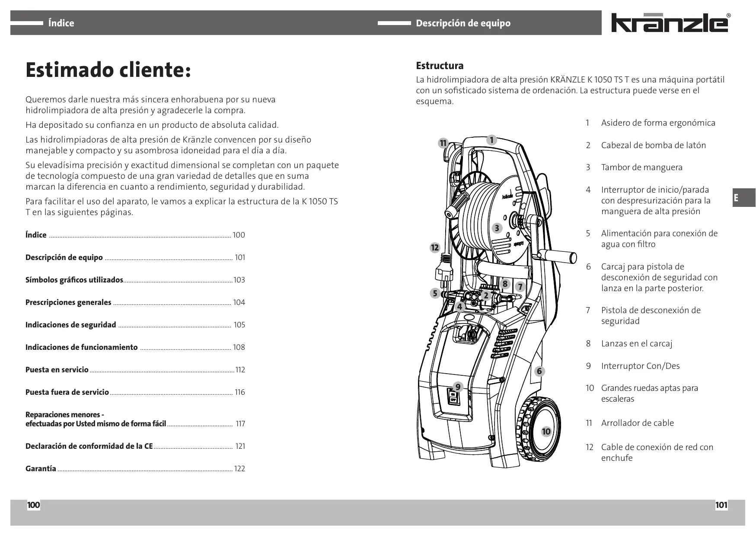Jump to the "Garantía" contents entry
The image size is (756, 536).
pos(41,469)
